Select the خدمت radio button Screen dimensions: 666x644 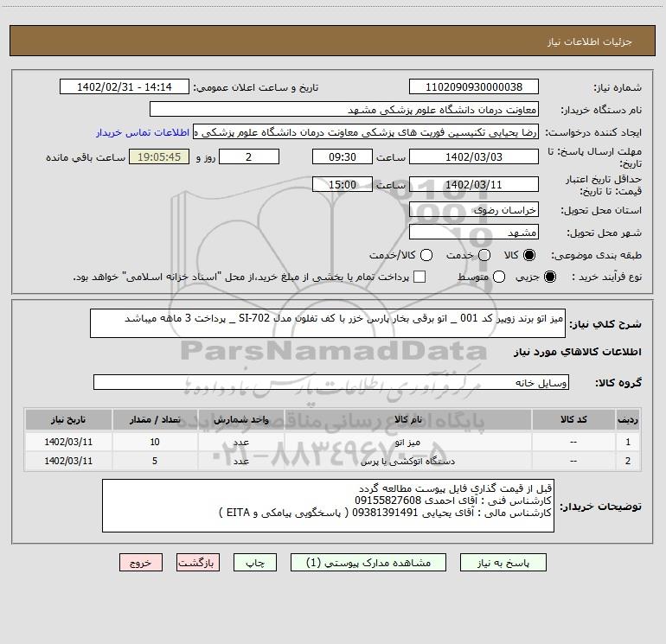click(x=484, y=255)
